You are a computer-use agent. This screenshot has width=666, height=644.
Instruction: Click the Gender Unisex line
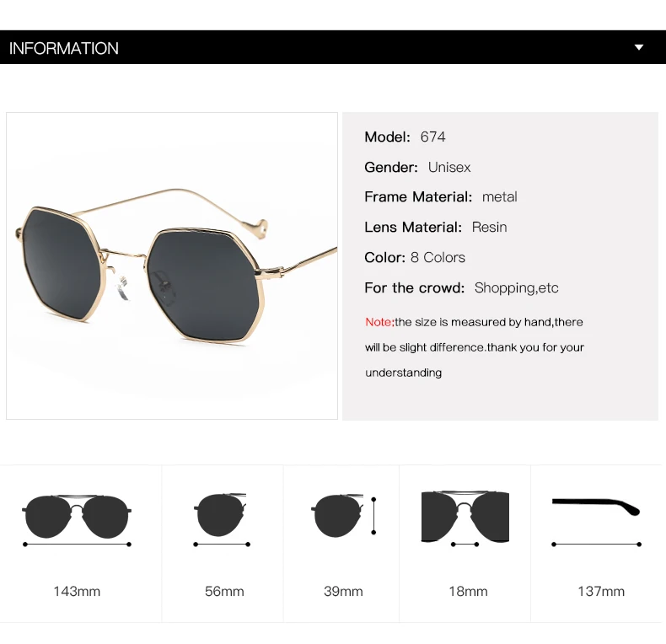click(417, 168)
